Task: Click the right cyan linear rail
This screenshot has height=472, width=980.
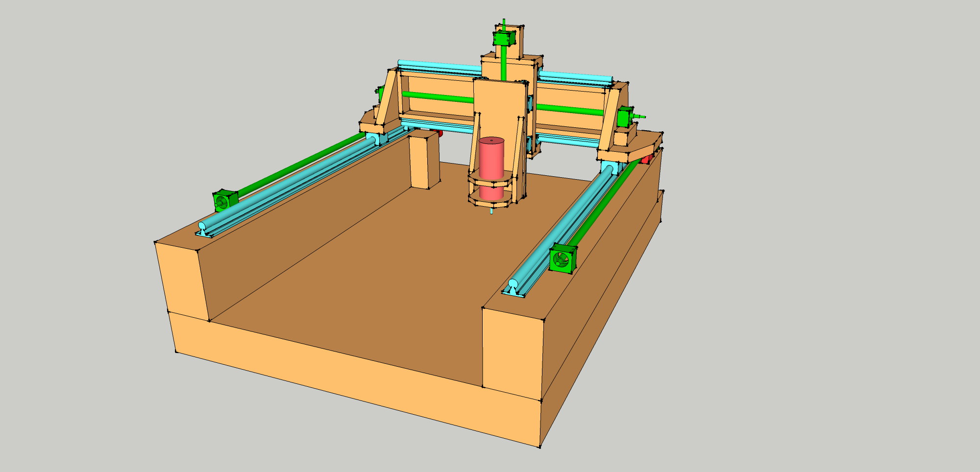Action: click(x=563, y=227)
